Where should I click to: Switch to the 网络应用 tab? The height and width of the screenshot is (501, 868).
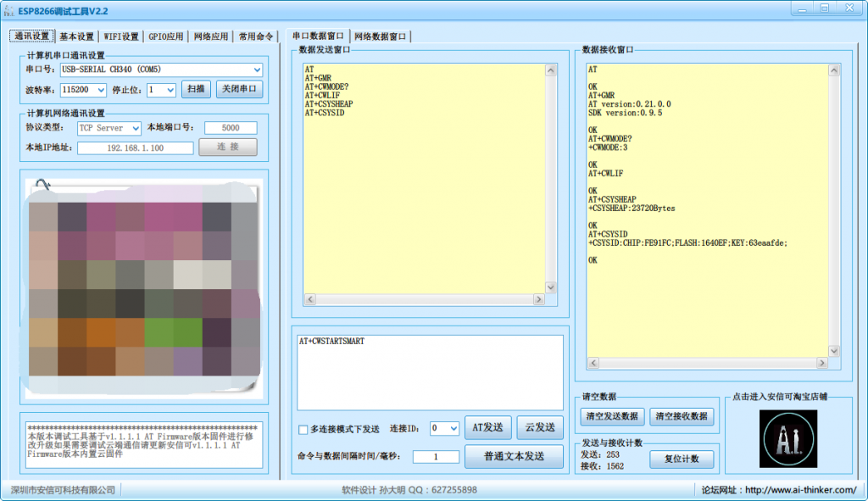click(x=211, y=36)
